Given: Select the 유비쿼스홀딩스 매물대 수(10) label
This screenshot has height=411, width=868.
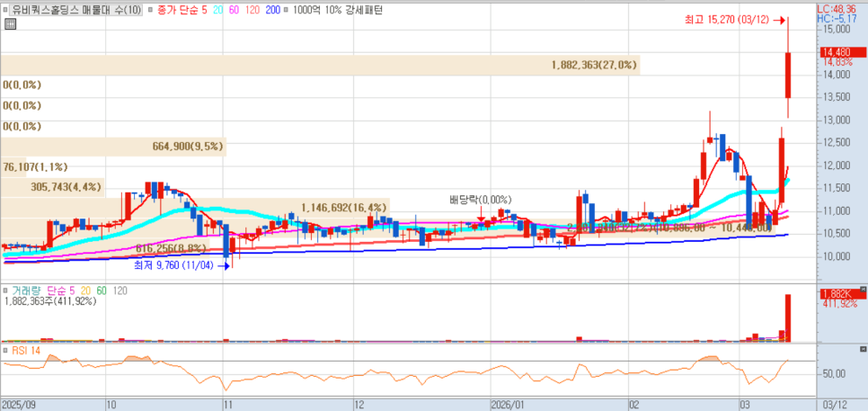Looking at the screenshot, I should (x=76, y=9).
